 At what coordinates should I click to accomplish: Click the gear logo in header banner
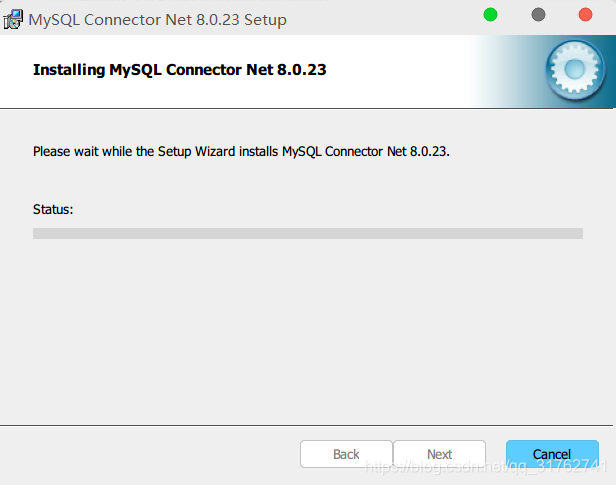tap(575, 70)
